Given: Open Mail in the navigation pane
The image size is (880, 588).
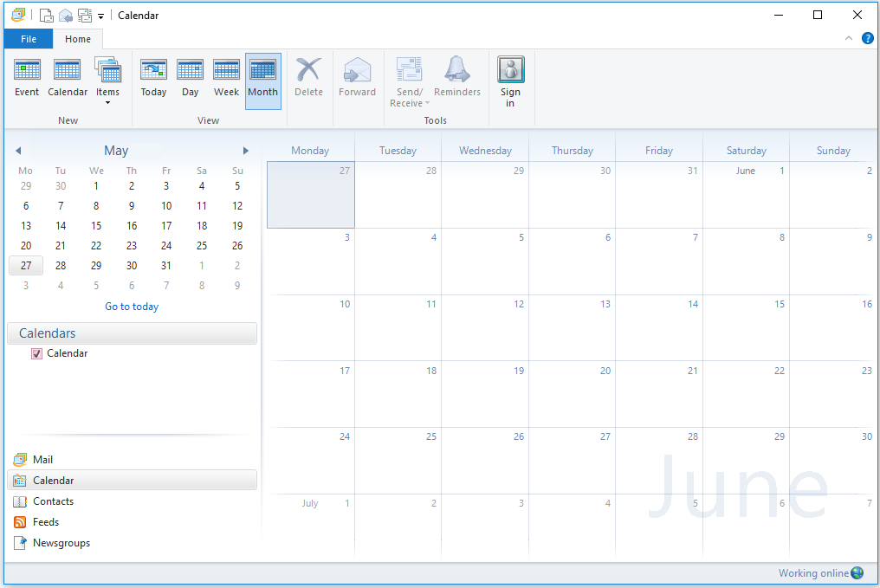Looking at the screenshot, I should coord(42,460).
